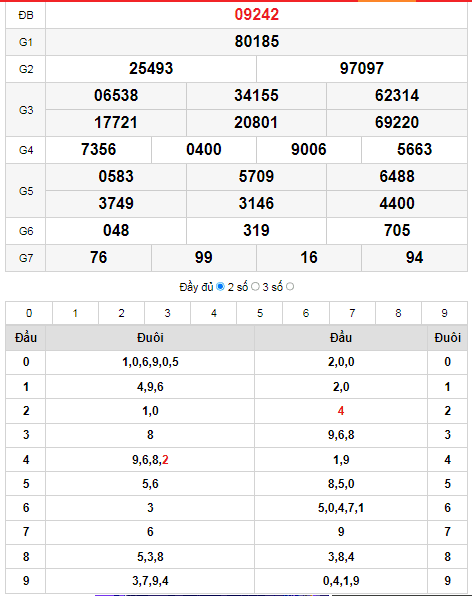472x596 pixels.
Task: Choose the '2 số' display option
Action: [255, 287]
